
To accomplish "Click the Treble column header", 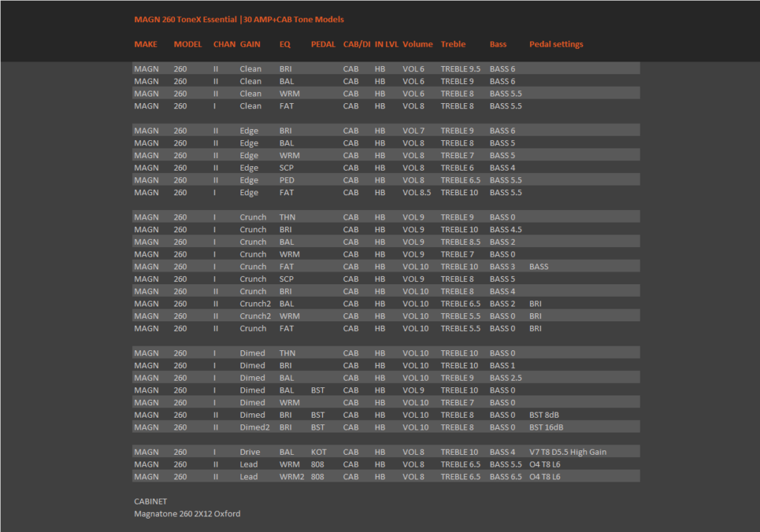I will tap(453, 44).
